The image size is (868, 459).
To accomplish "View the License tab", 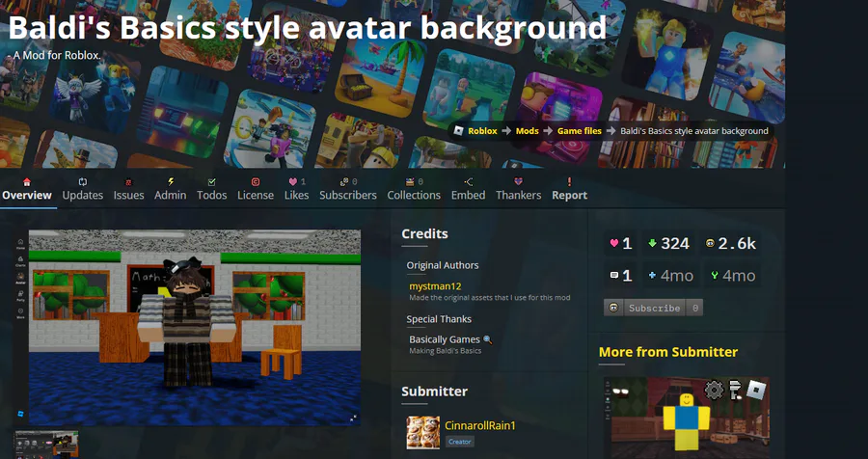I will click(x=256, y=189).
